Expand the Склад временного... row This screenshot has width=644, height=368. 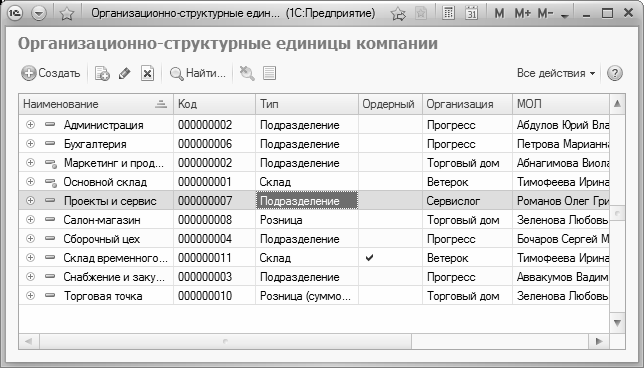click(30, 257)
